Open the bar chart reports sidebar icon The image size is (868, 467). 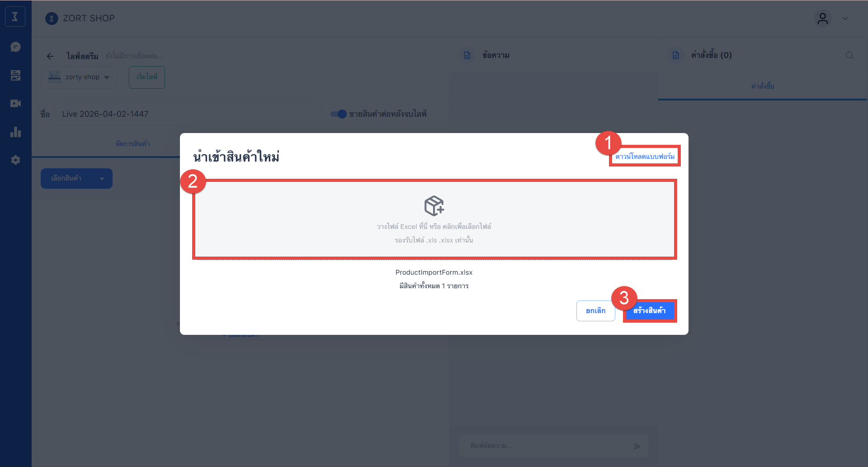[x=15, y=132]
